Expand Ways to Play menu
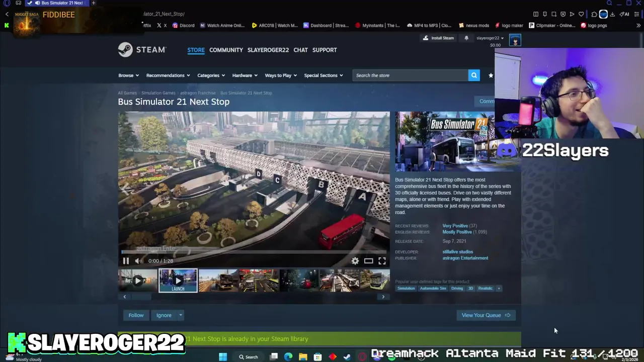The width and height of the screenshot is (644, 362). (281, 75)
